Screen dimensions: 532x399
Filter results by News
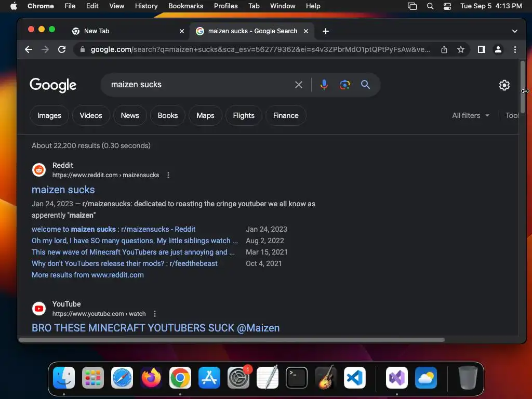click(x=130, y=115)
